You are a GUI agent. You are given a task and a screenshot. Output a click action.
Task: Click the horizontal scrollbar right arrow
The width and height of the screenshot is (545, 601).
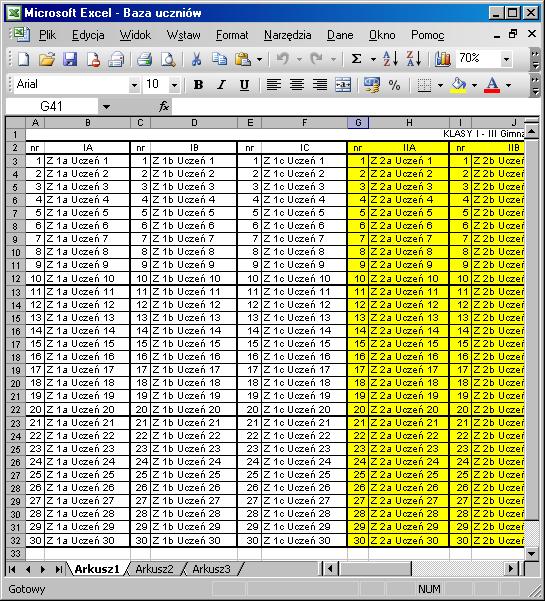pyautogui.click(x=511, y=569)
